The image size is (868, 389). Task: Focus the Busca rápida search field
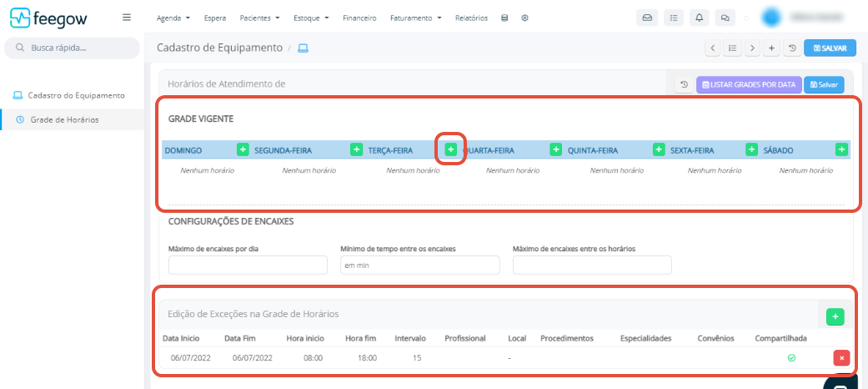[72, 48]
